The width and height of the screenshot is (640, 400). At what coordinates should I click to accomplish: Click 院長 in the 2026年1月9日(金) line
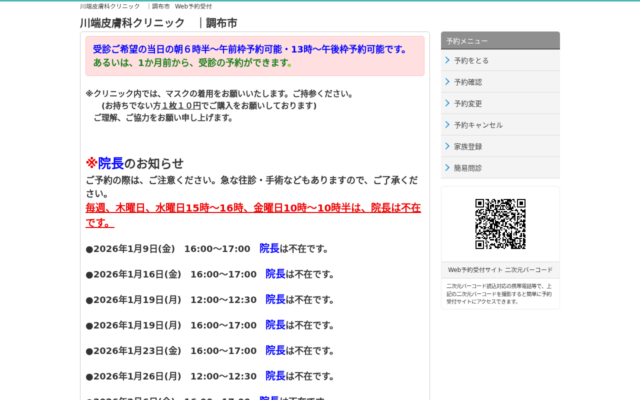coord(269,248)
